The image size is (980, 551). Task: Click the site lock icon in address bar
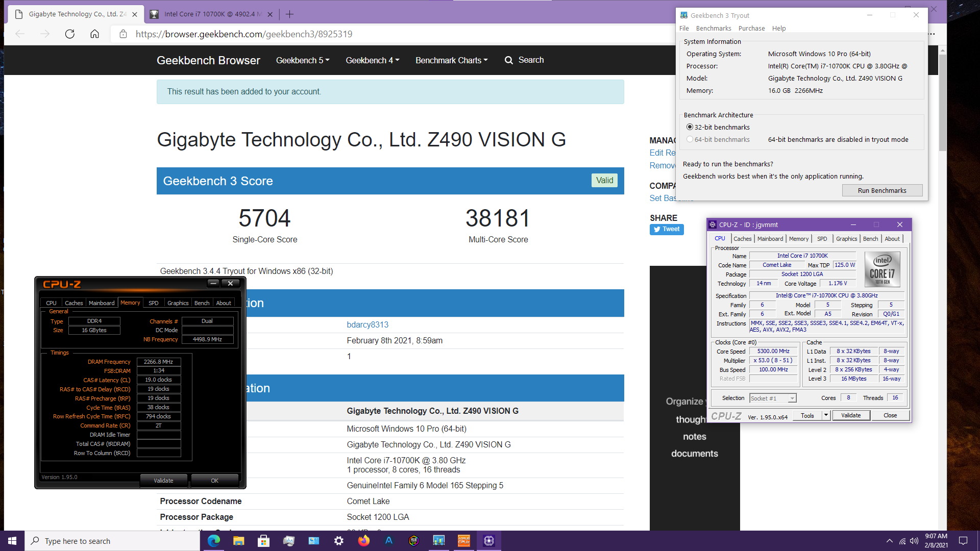123,34
